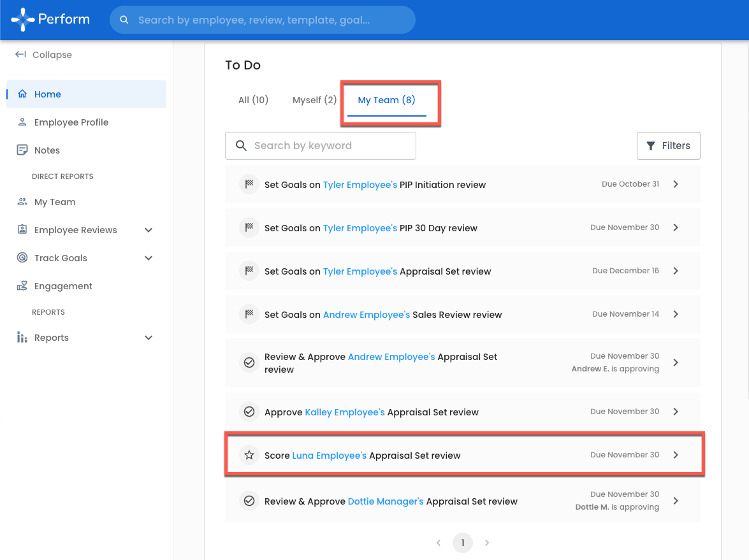Click the magnifier icon in keyword search

pyautogui.click(x=241, y=146)
